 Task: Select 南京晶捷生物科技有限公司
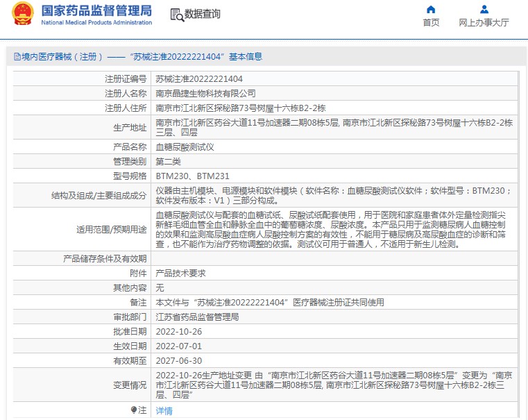click(205, 93)
